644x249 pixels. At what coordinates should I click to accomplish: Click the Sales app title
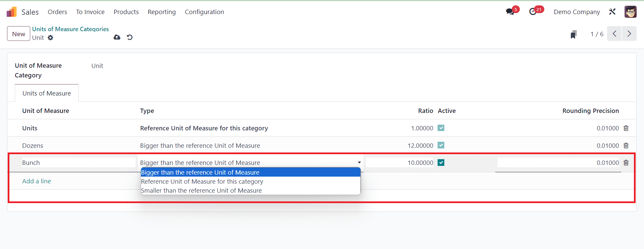pyautogui.click(x=30, y=12)
